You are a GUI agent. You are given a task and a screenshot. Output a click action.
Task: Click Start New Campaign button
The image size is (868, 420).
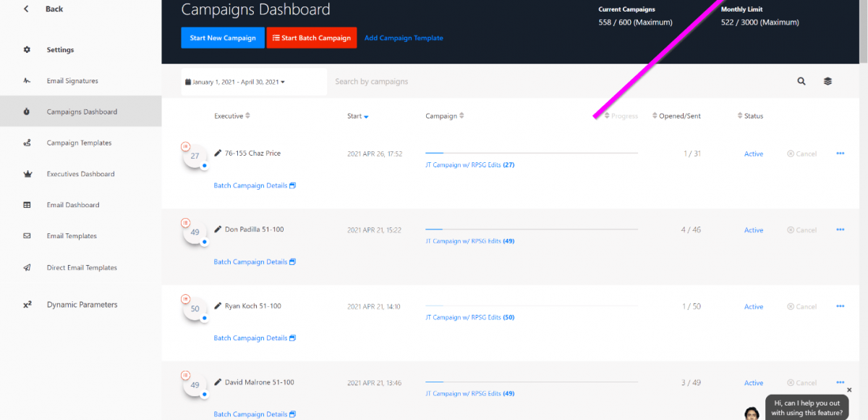pyautogui.click(x=223, y=38)
